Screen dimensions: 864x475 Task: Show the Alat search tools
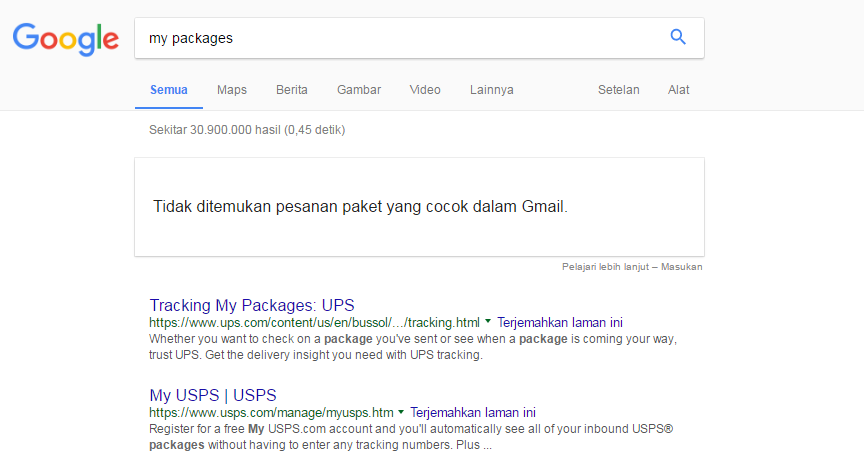(679, 90)
